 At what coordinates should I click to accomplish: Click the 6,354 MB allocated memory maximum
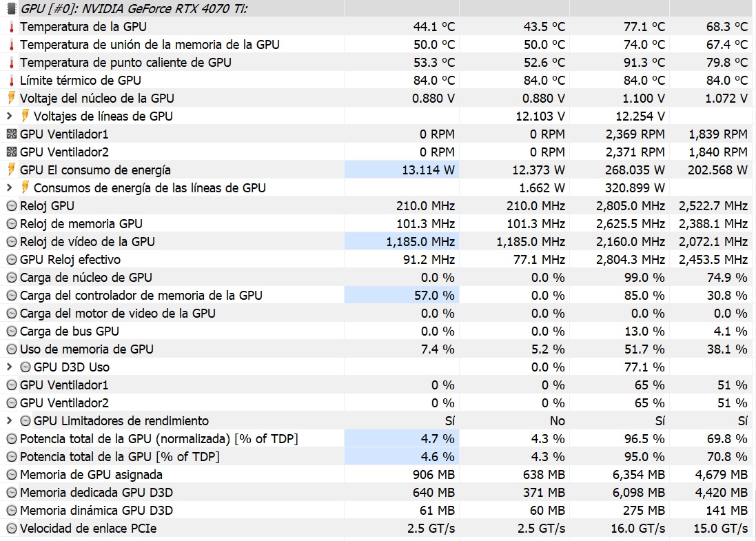(639, 474)
